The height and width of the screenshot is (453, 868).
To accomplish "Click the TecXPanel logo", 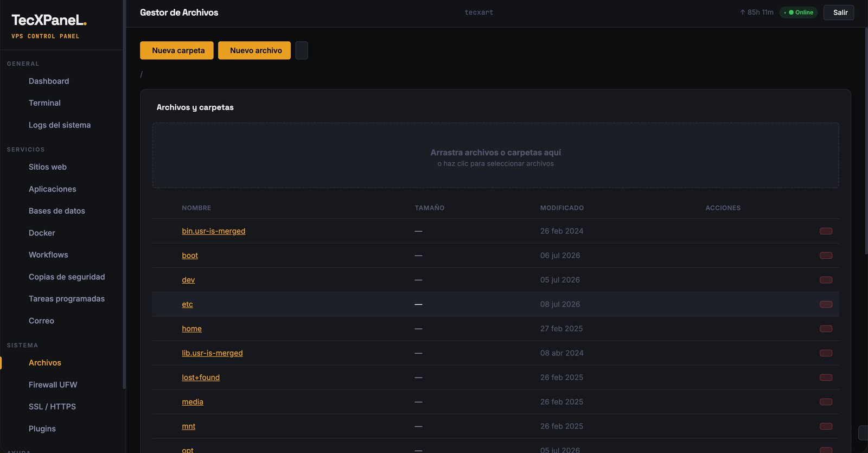I will [49, 21].
